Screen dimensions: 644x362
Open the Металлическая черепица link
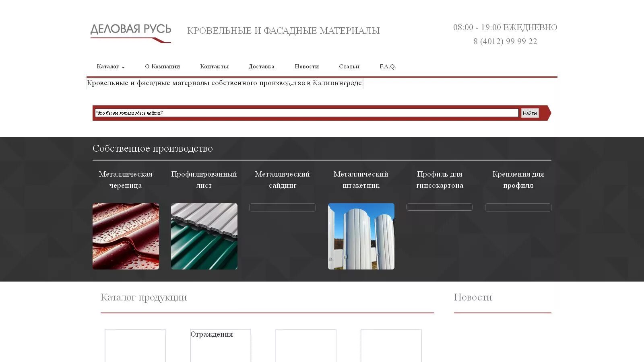point(126,180)
